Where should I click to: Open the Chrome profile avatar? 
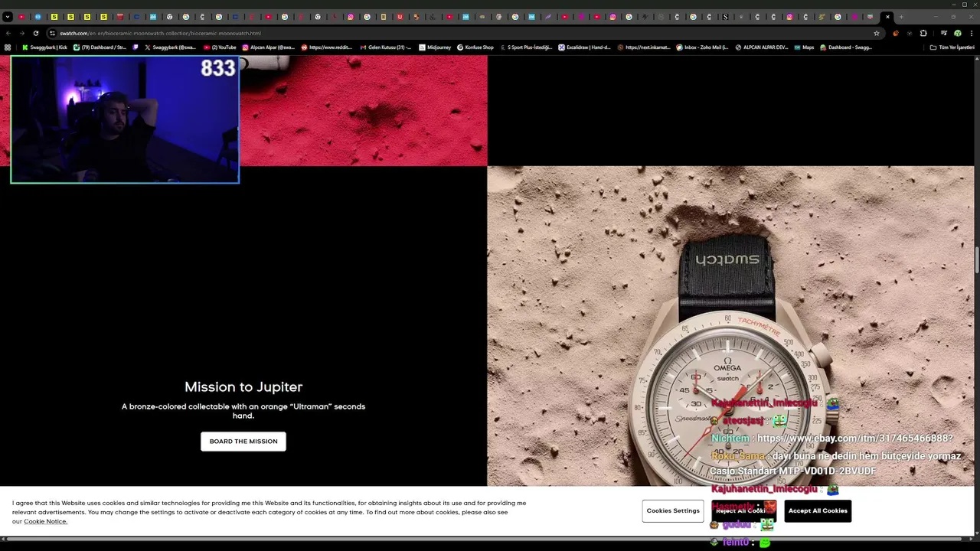[x=957, y=33]
